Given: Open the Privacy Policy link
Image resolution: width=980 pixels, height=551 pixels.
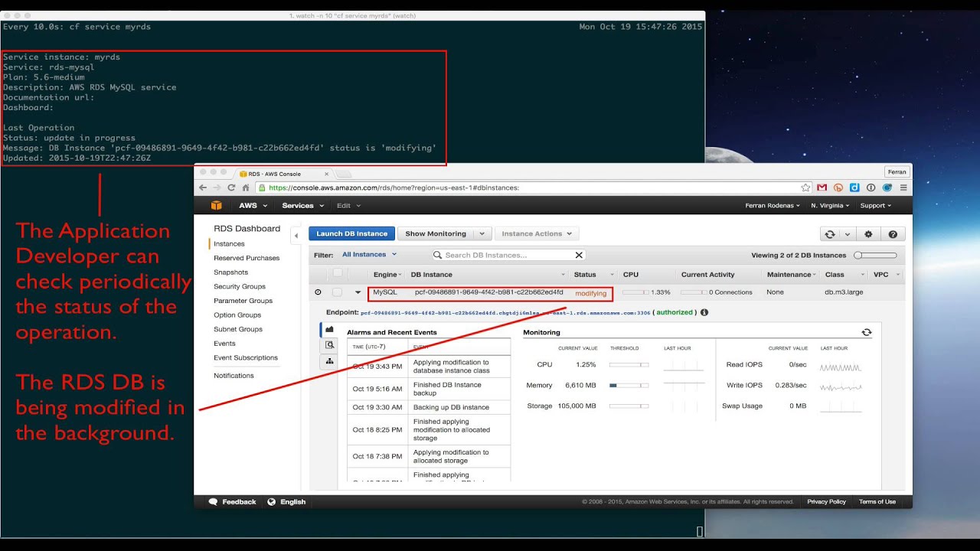Looking at the screenshot, I should click(x=826, y=501).
